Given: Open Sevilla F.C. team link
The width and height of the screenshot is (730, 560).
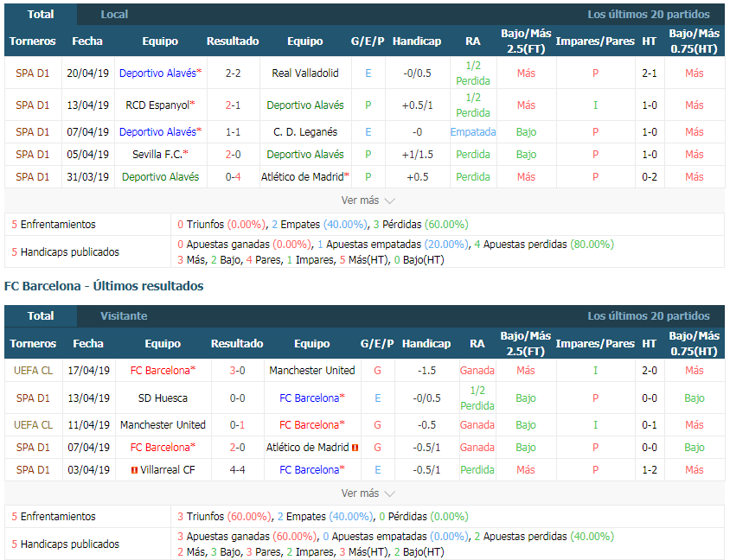Looking at the screenshot, I should [x=157, y=155].
